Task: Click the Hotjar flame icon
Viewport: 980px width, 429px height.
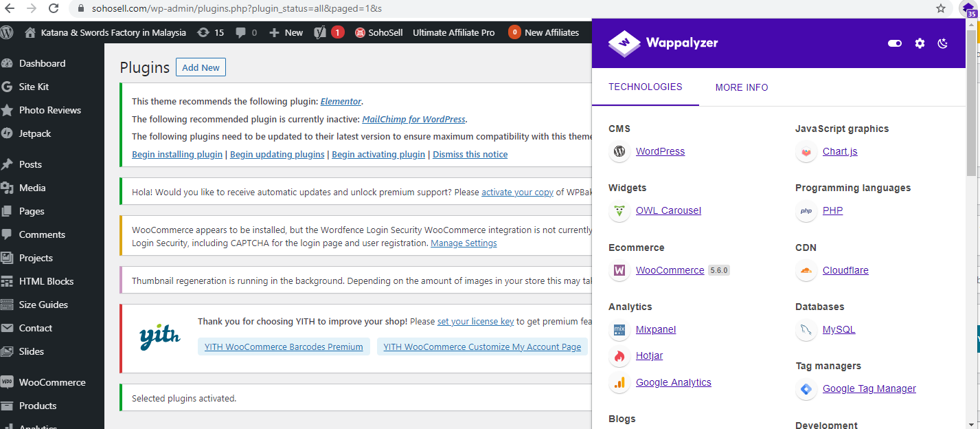Action: click(619, 356)
